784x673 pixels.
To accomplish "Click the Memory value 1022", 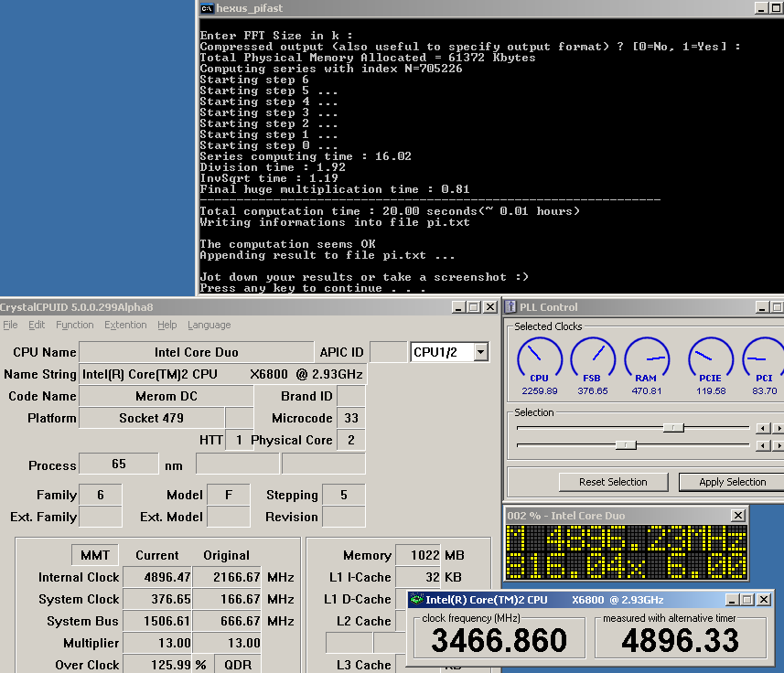I will click(418, 555).
